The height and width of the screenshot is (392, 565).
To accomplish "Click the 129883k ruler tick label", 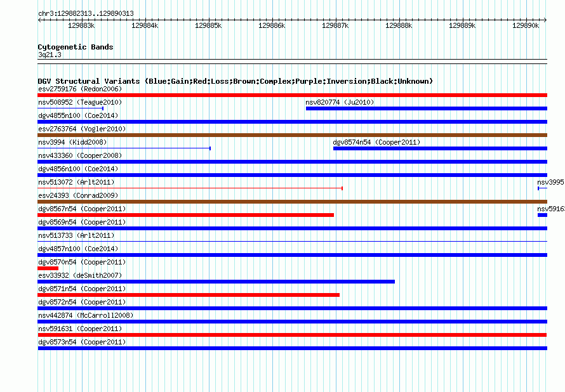I will point(81,25).
